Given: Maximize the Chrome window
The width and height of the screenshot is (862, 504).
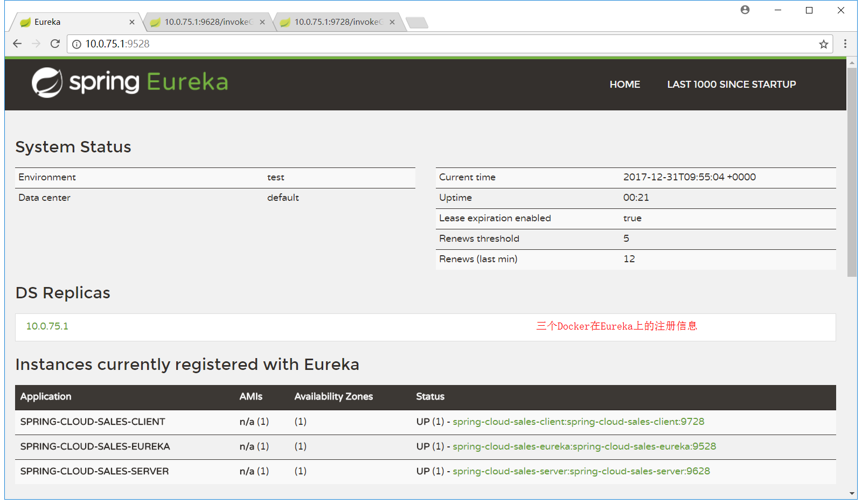Looking at the screenshot, I should pyautogui.click(x=809, y=10).
